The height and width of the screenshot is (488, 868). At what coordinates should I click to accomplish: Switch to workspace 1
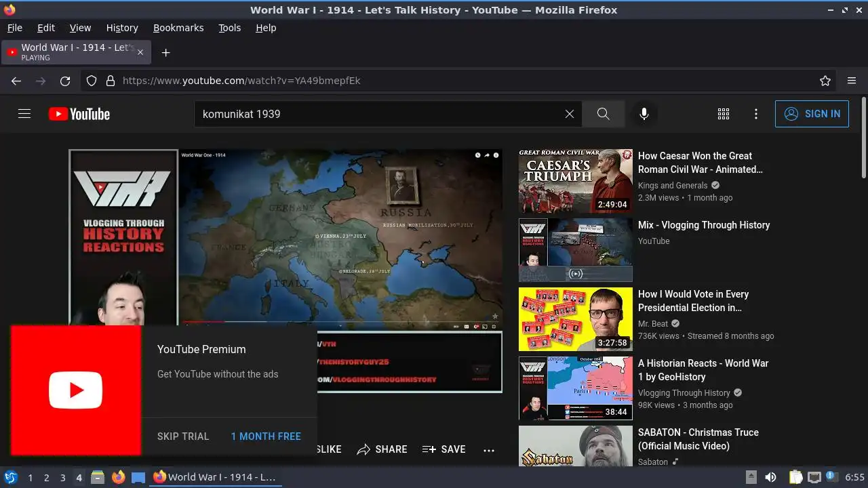click(30, 477)
